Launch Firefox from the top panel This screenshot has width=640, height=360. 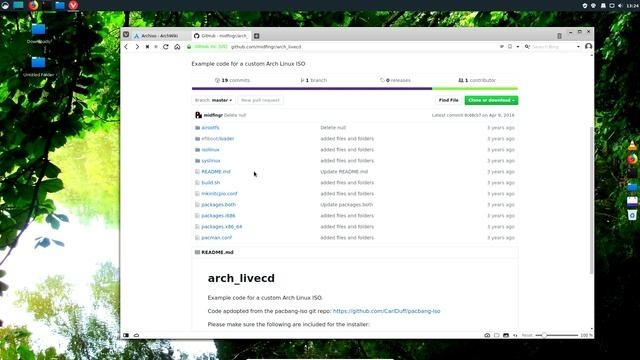click(x=33, y=5)
